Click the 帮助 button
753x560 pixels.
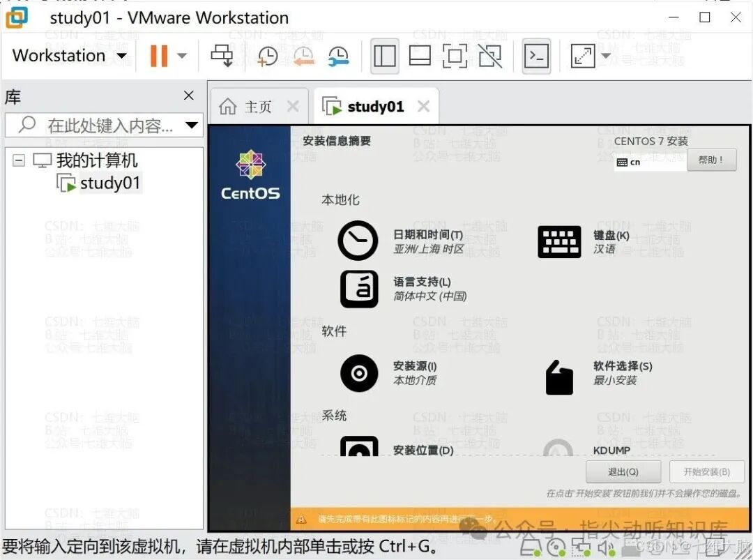(x=711, y=160)
